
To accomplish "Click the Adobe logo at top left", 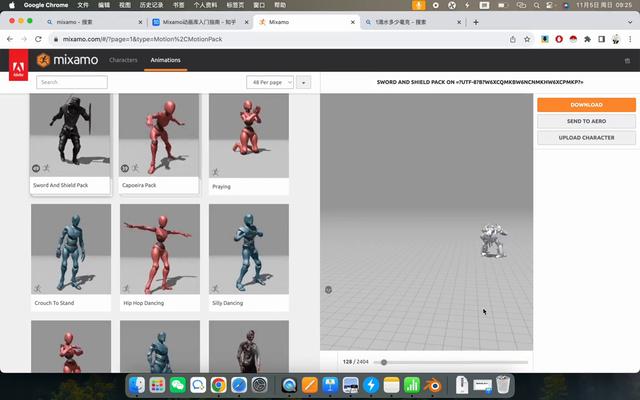I will [18, 65].
